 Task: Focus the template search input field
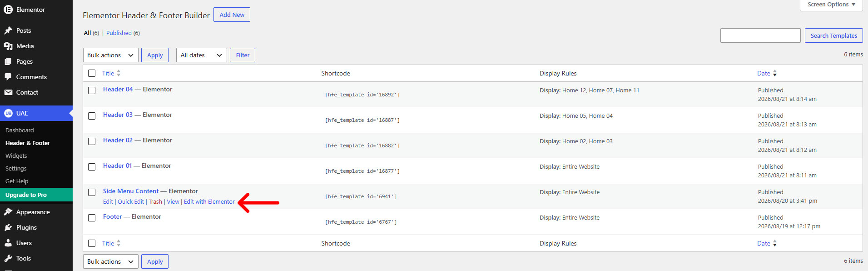[760, 35]
